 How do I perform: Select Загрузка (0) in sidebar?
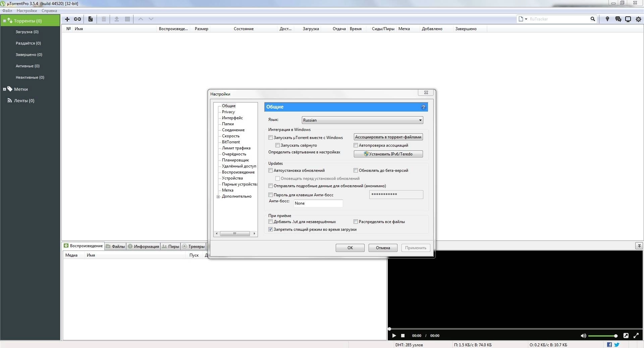[27, 32]
